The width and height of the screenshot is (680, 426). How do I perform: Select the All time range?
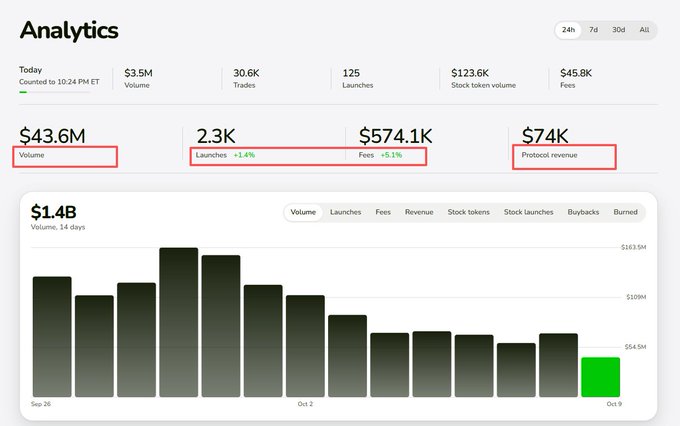pyautogui.click(x=644, y=30)
